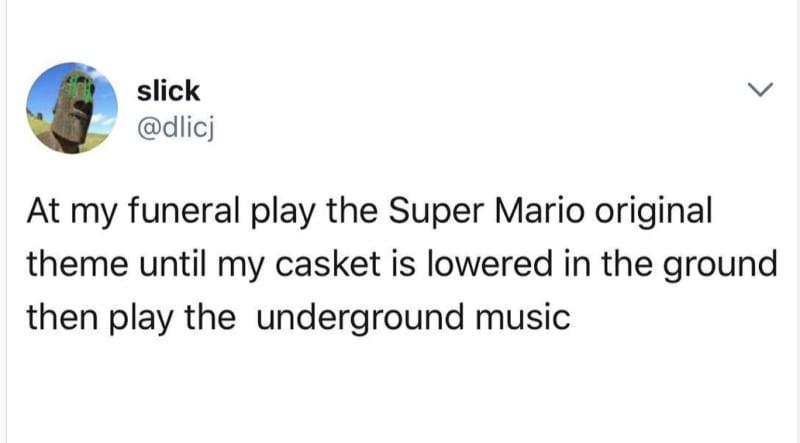Click "underground music" at the tweet's end
Viewport: 800px width, 443px height.
coord(413,317)
